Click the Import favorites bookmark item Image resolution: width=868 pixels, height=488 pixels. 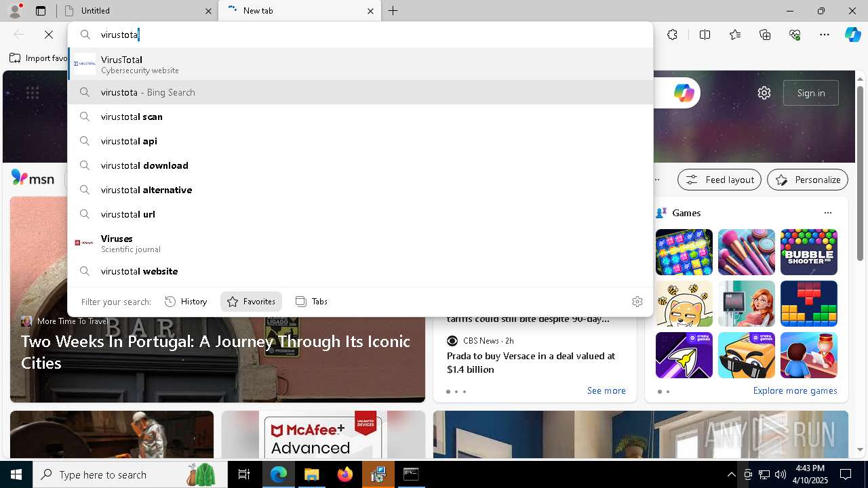click(x=39, y=58)
